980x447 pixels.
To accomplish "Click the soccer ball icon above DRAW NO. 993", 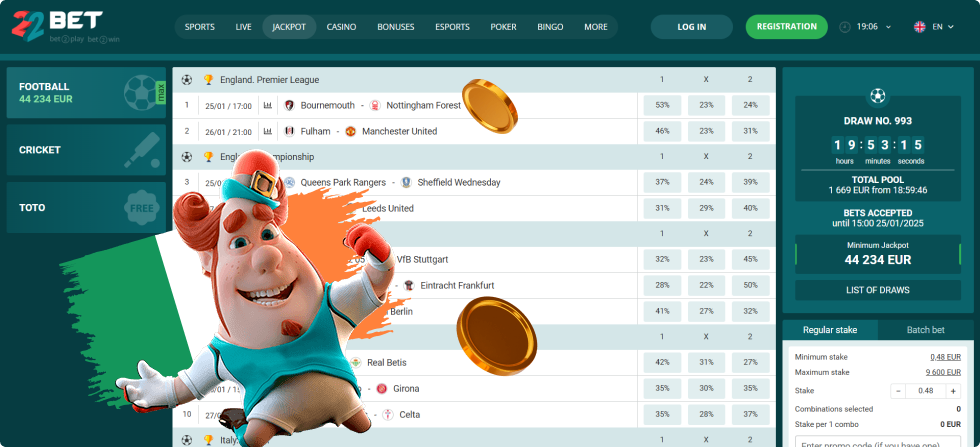I will tap(878, 96).
